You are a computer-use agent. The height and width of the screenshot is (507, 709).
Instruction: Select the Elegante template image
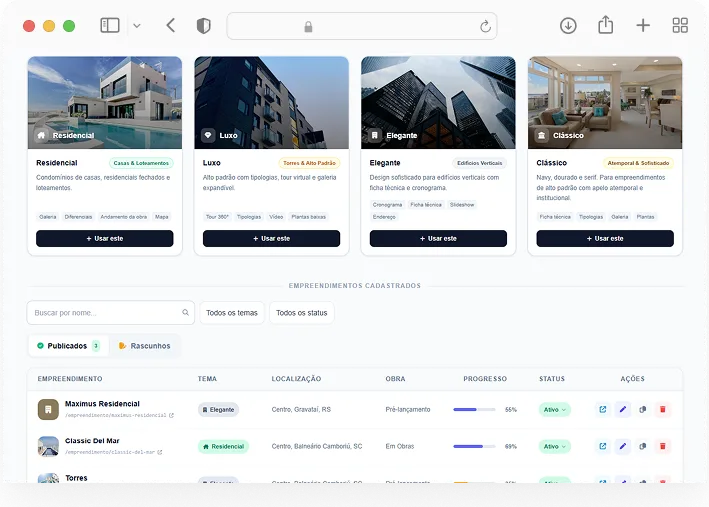click(438, 103)
